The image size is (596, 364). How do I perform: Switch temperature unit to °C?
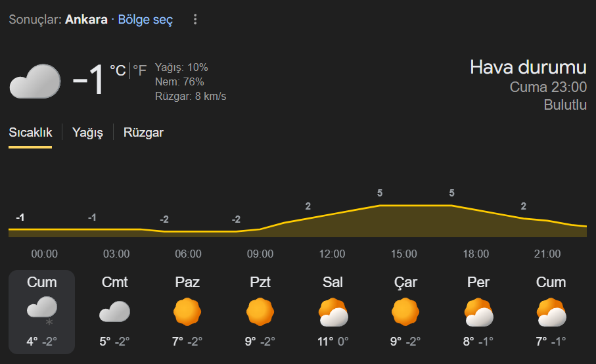pos(118,70)
